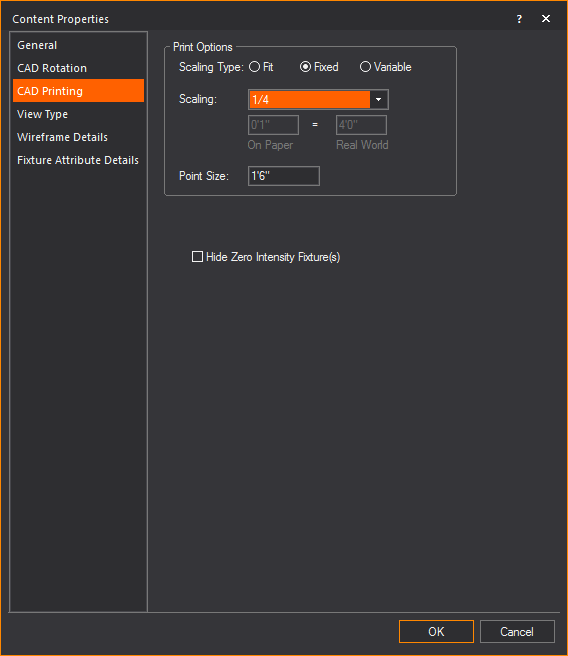
Task: Click the Real World value field
Action: (x=361, y=125)
